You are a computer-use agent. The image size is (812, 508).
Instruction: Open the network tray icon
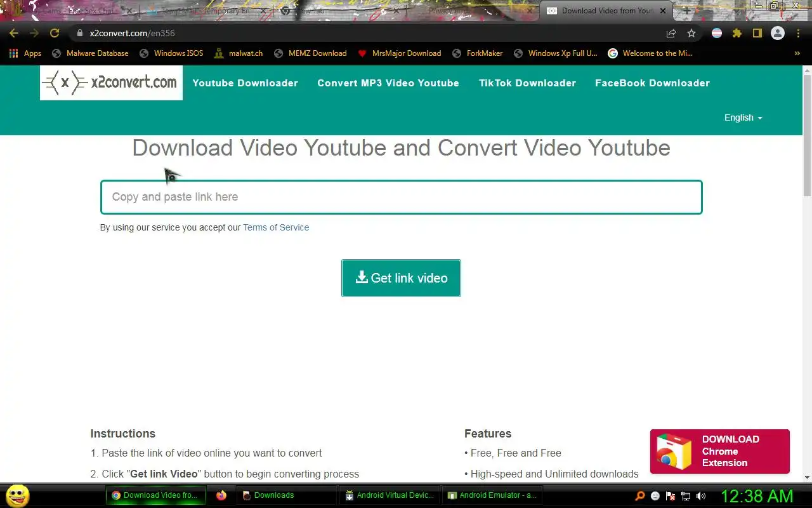(x=686, y=496)
